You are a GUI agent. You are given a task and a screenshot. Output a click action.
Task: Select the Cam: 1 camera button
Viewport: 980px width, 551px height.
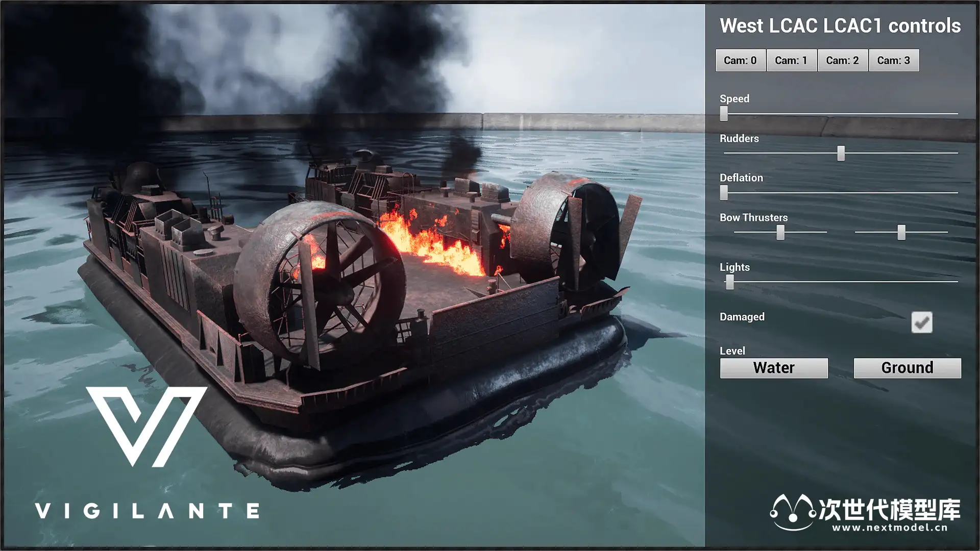[791, 60]
